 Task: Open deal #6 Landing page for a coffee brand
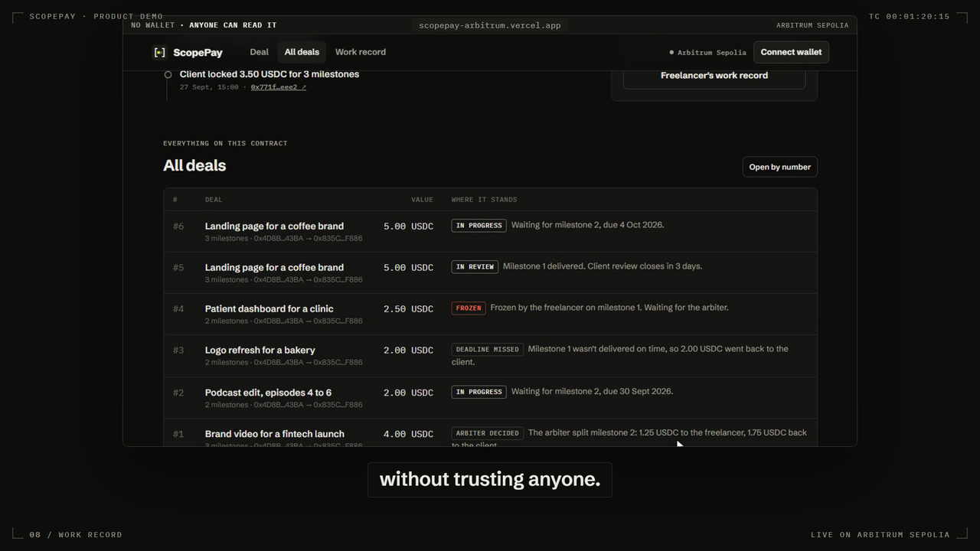tap(490, 231)
